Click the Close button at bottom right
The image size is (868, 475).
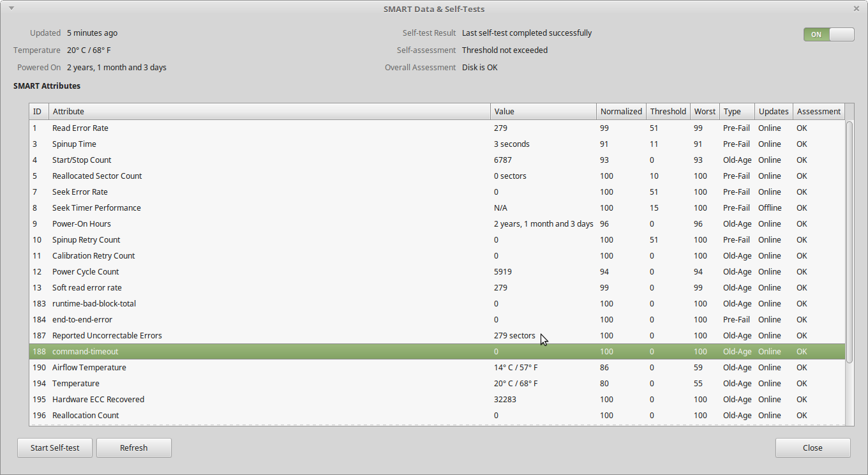[x=812, y=448]
